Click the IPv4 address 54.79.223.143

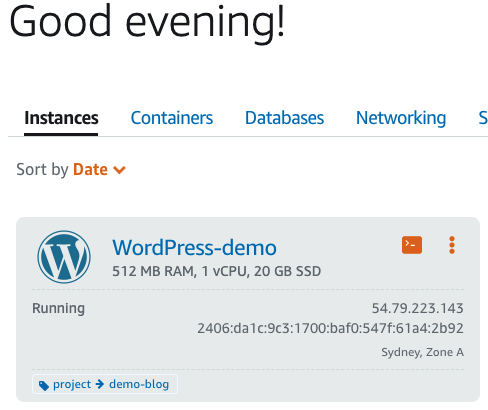coord(417,308)
